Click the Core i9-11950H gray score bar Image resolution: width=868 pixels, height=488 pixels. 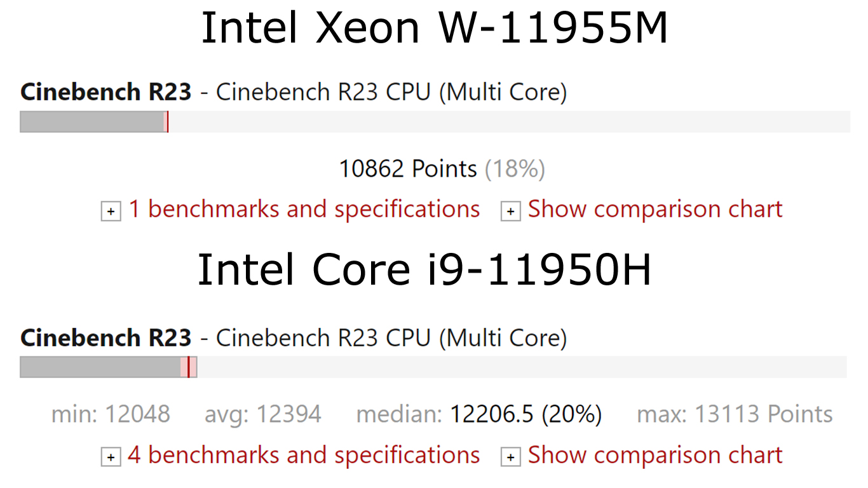click(100, 367)
